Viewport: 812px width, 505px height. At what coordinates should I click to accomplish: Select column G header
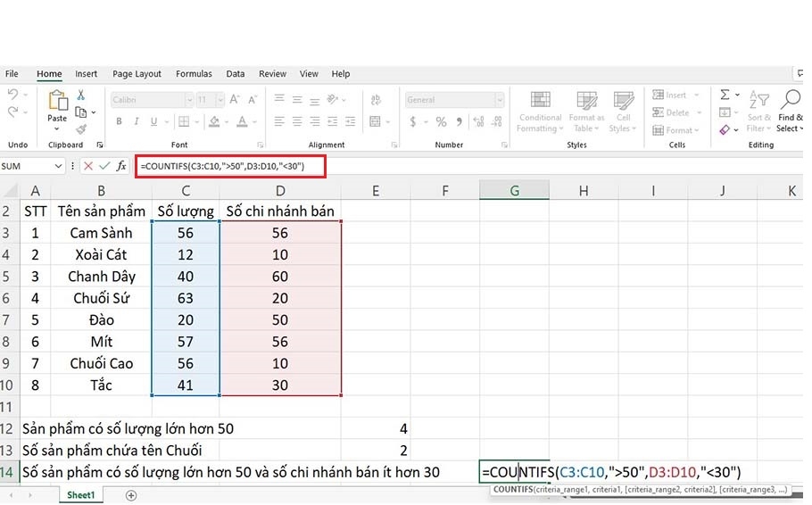coord(514,191)
